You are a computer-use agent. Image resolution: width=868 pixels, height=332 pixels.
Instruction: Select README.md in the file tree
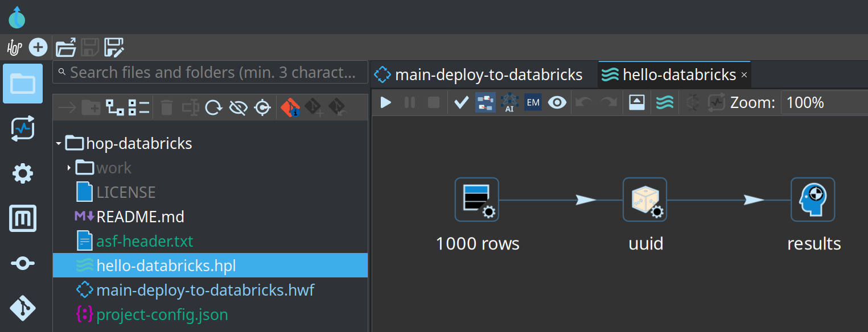pos(141,217)
